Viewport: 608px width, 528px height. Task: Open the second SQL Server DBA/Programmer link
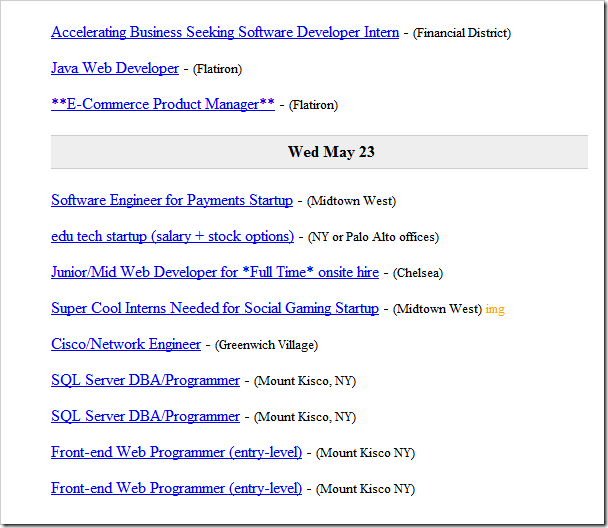coord(145,416)
